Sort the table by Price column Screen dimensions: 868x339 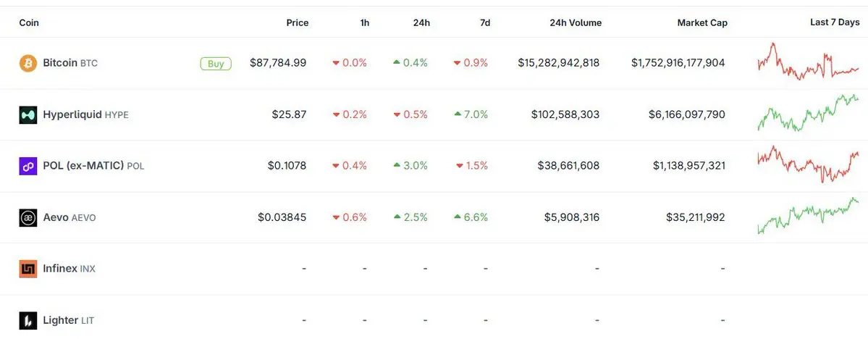coord(297,22)
